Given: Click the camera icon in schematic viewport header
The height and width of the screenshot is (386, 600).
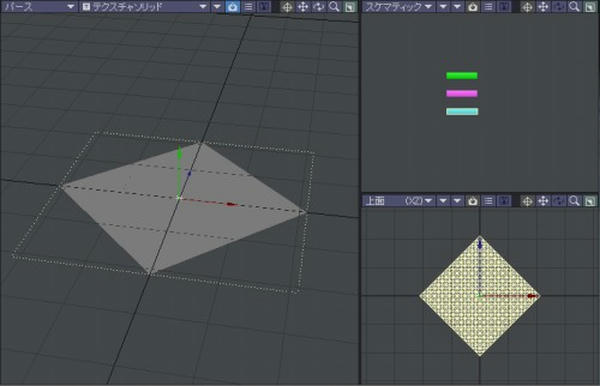Looking at the screenshot, I should coord(473,7).
